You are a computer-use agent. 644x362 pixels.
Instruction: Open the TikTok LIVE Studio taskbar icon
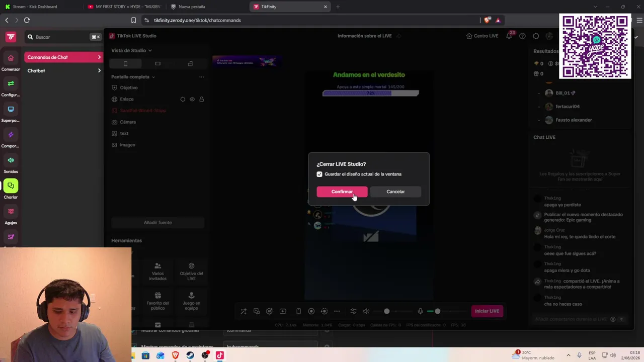point(219,355)
